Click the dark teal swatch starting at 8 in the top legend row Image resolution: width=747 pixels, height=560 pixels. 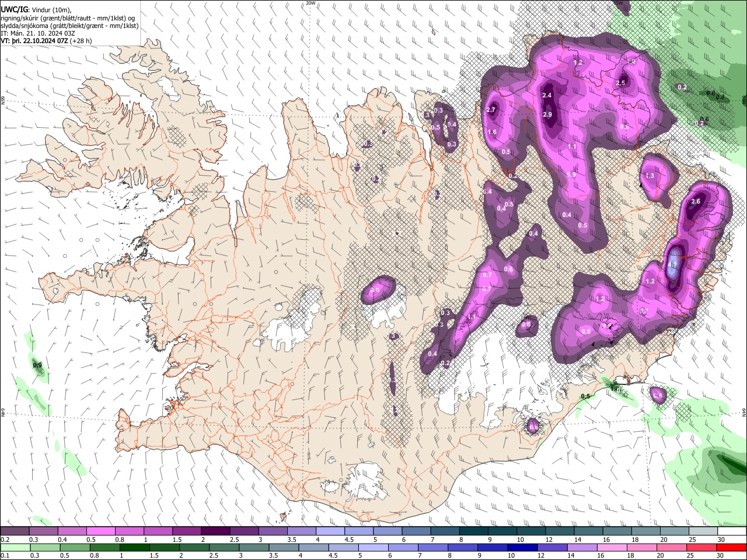(474, 531)
